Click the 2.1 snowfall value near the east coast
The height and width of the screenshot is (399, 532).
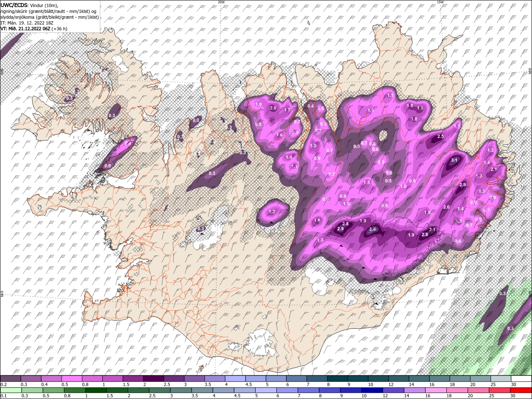click(x=494, y=169)
